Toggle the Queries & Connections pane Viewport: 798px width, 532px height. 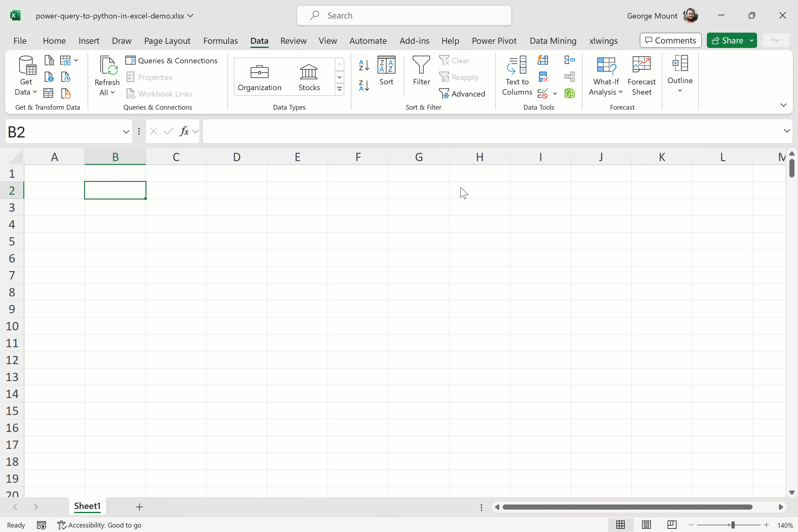pyautogui.click(x=172, y=60)
